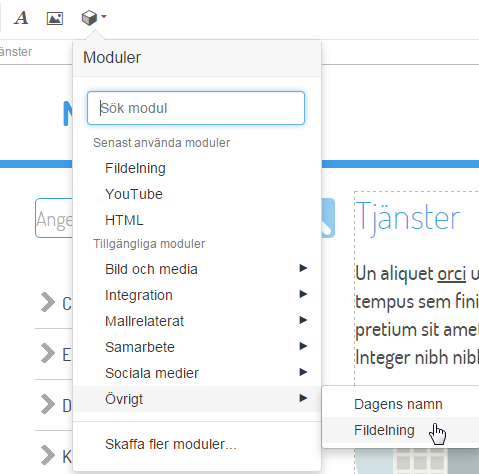The image size is (479, 474).
Task: Expand the Sociala medier submenu arrow
Action: 303,372
